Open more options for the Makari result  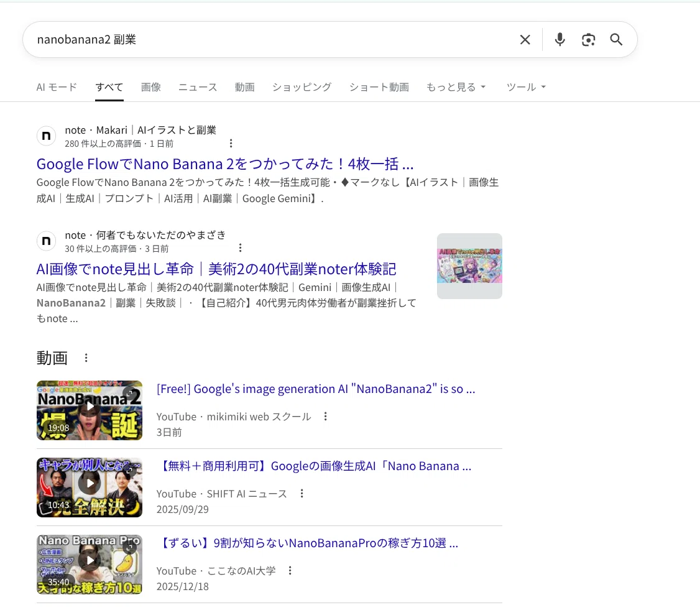pyautogui.click(x=231, y=144)
